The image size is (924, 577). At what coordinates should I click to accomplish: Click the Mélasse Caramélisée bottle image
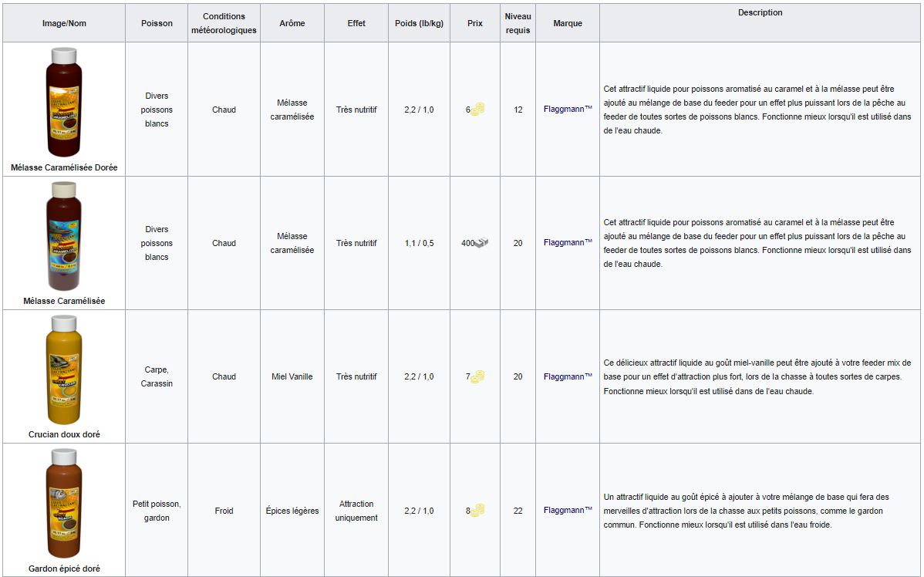(x=64, y=236)
